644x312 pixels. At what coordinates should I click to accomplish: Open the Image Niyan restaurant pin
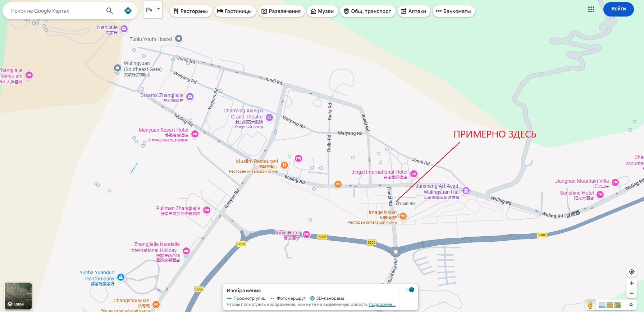point(403,216)
